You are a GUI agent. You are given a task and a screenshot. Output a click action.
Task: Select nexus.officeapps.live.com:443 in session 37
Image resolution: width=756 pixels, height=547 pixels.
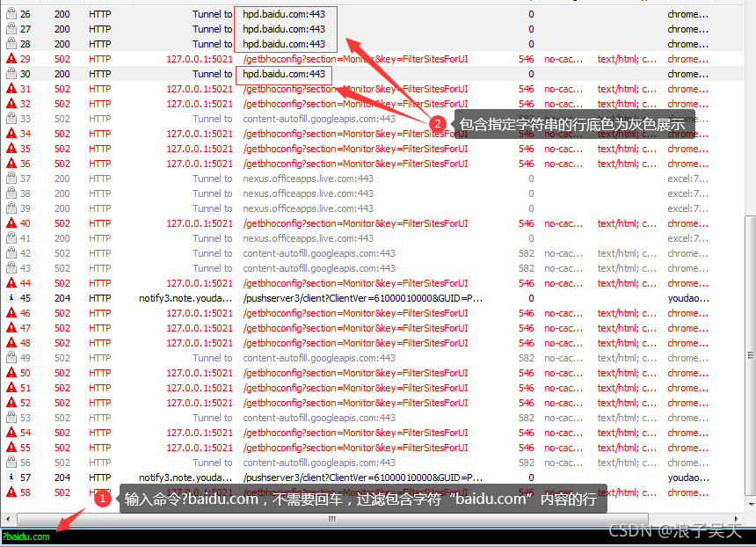click(x=308, y=179)
